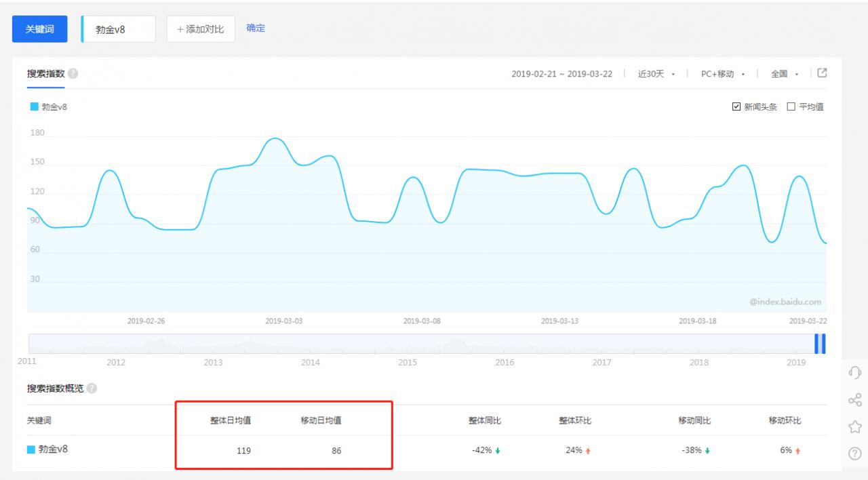Click the blue timeline range handle
This screenshot has height=480, width=868.
tap(820, 344)
